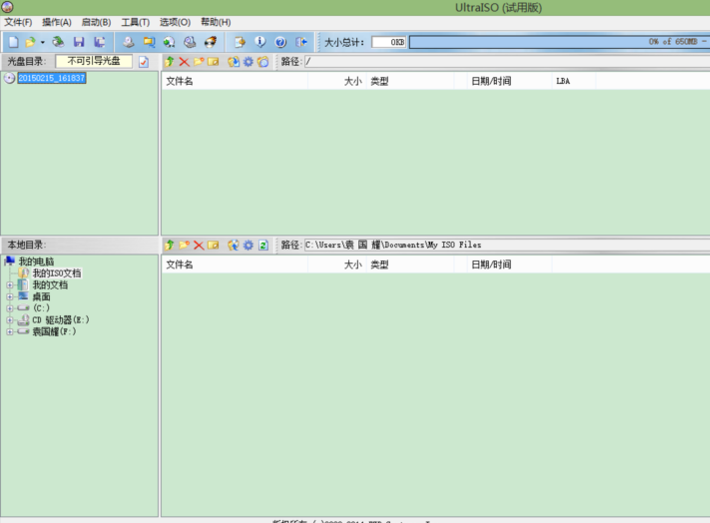Expand the CD 驱动器(E:) tree node
710x523 pixels.
[10, 320]
